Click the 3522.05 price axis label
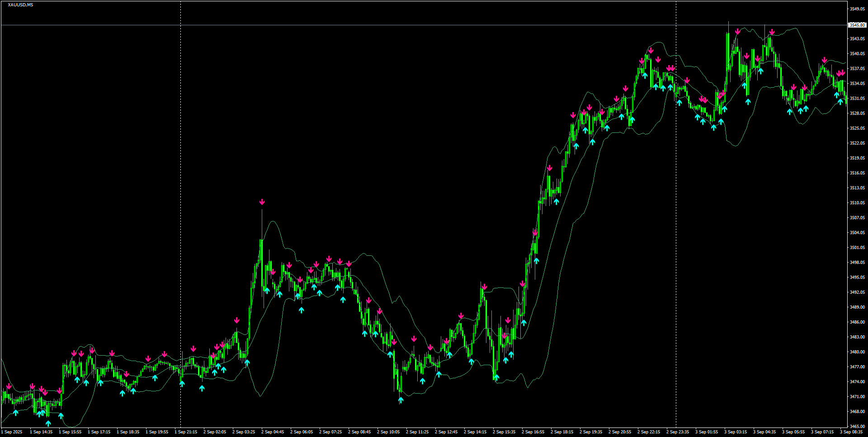The height and width of the screenshot is (437, 868). [857, 143]
